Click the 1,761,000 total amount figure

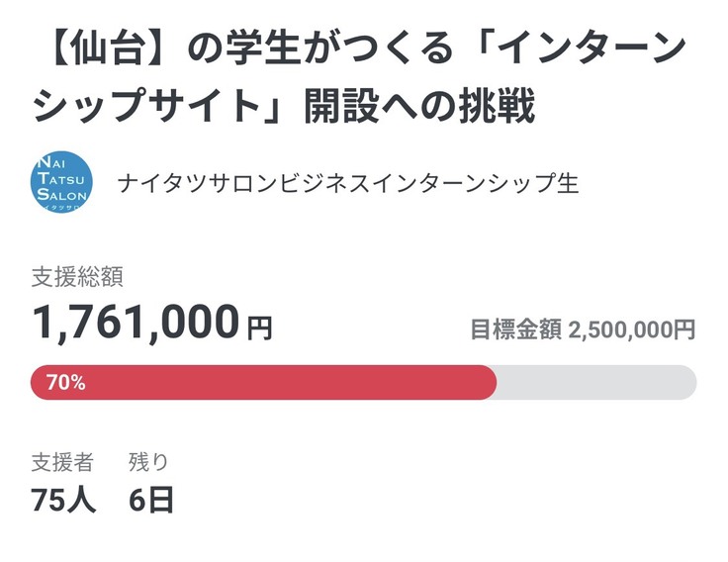tap(136, 323)
